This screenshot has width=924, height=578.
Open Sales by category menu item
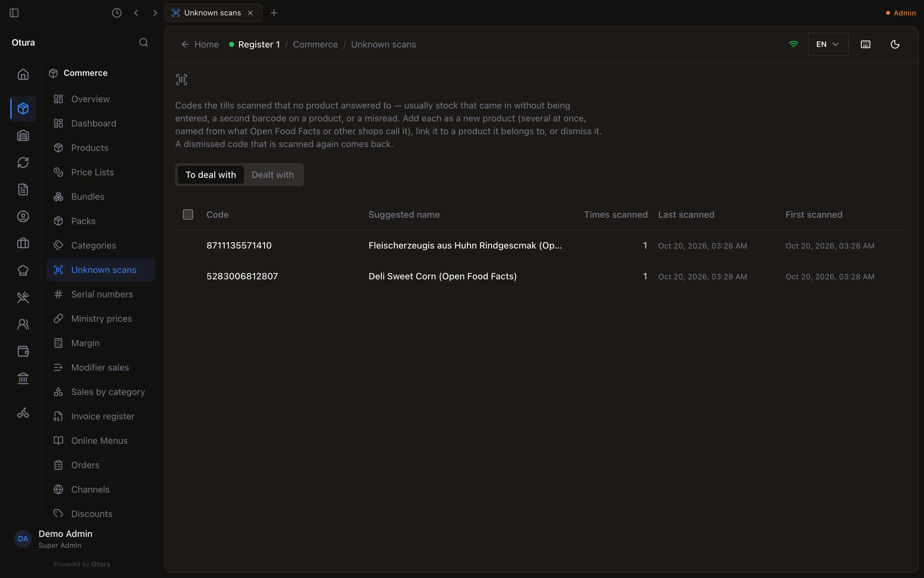point(101,392)
